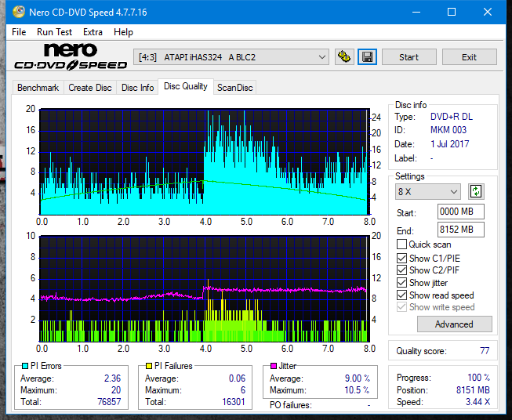
Task: Select the Disc Quality tab
Action: point(186,86)
